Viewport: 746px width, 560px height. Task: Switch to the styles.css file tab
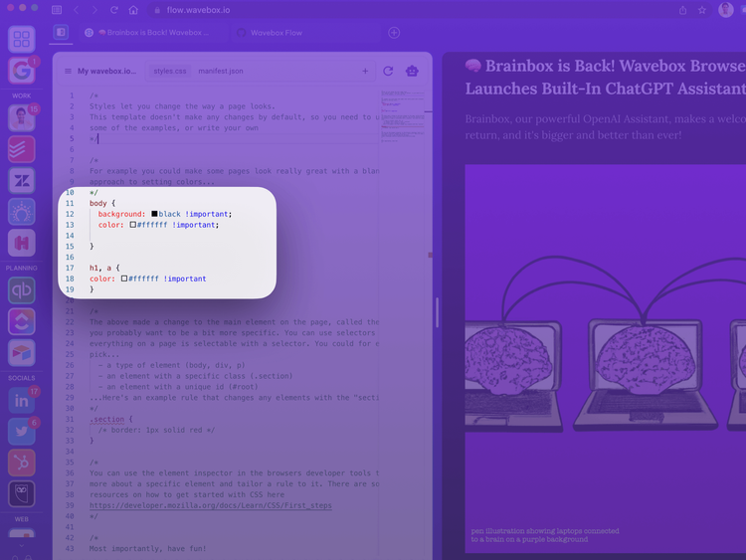[x=169, y=71]
